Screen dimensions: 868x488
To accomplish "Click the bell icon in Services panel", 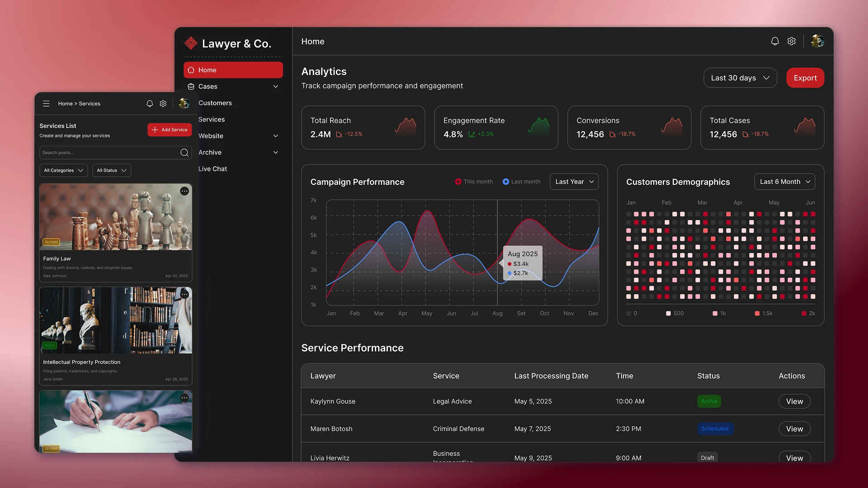I will pos(150,103).
